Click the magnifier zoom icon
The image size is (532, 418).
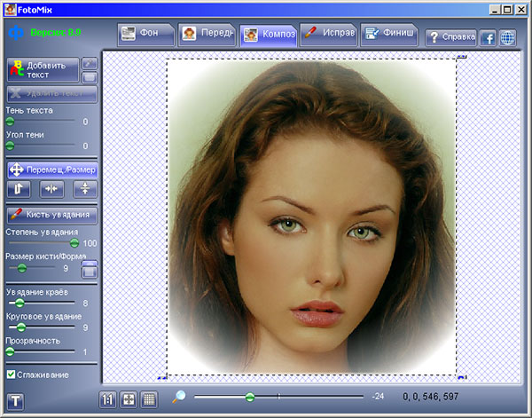179,398
